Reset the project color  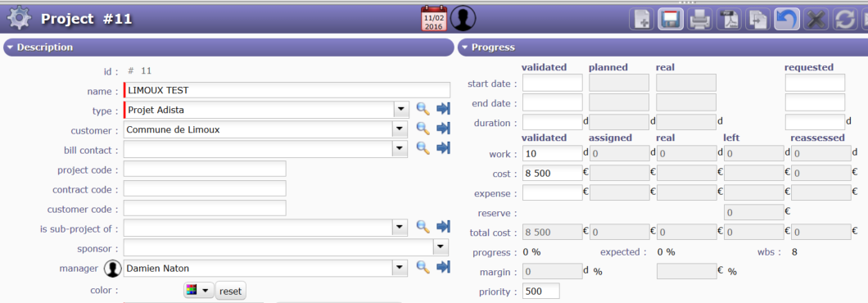coord(230,290)
